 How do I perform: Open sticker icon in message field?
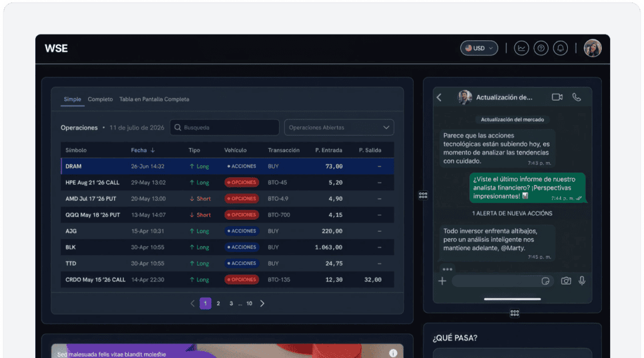545,281
